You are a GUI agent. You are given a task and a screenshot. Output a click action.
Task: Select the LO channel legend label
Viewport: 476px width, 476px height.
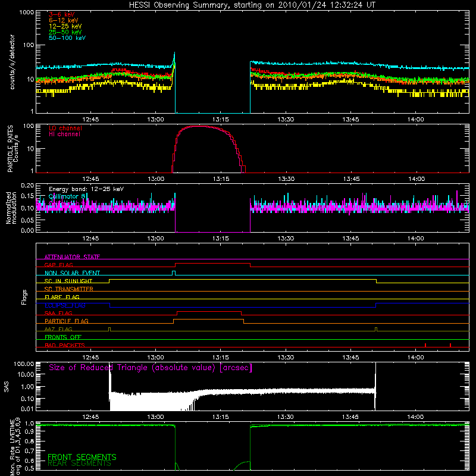(65, 128)
